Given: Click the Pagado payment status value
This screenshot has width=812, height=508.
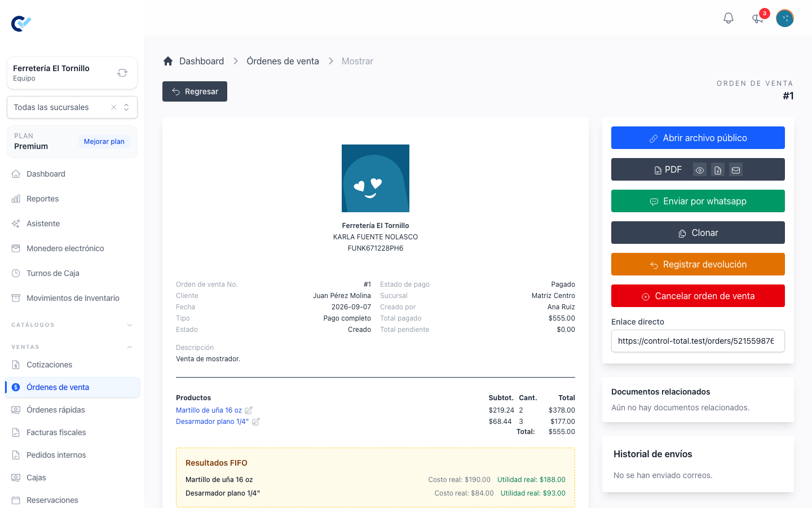Looking at the screenshot, I should pos(563,284).
